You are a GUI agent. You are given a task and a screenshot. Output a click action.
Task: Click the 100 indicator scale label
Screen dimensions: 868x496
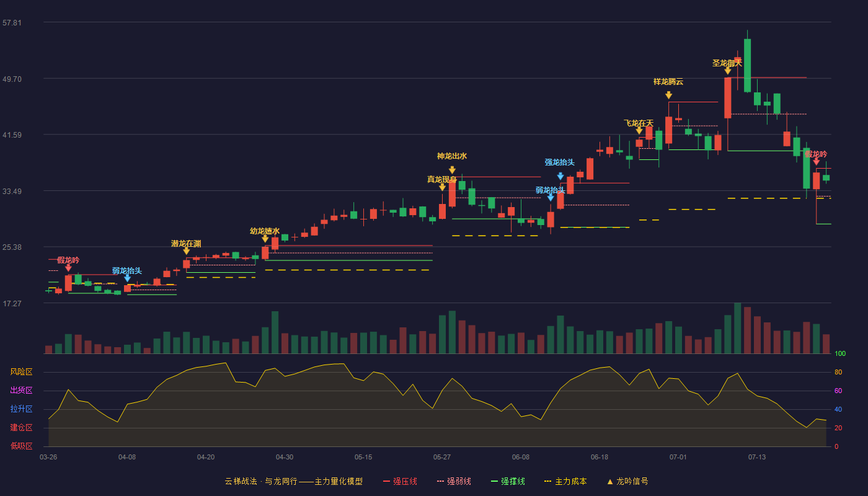point(839,354)
